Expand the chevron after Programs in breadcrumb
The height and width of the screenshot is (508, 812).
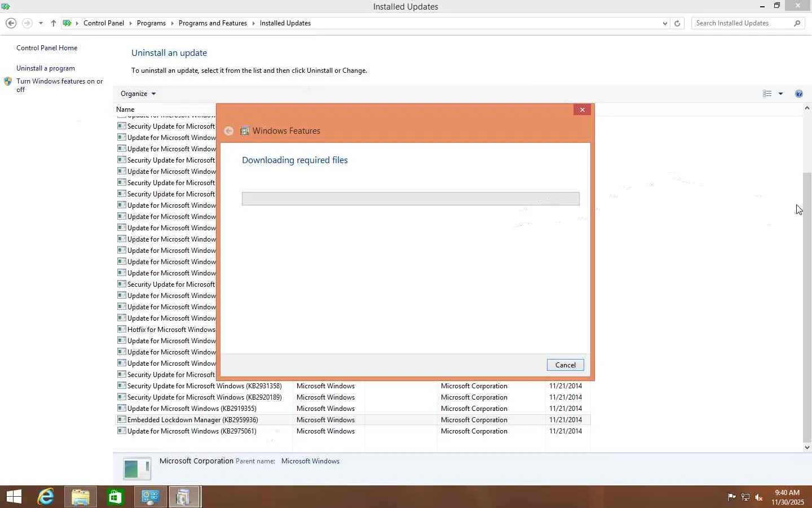[x=172, y=23]
